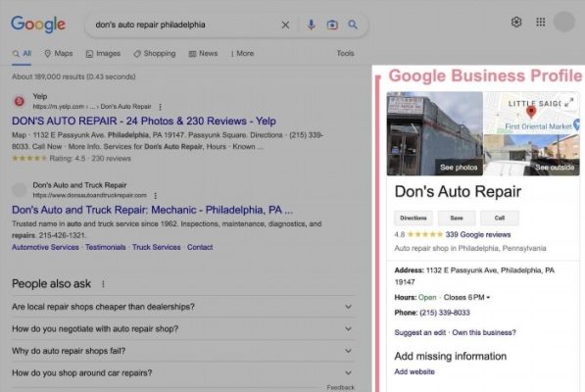
Task: Expand 'How do you shop around car repairs?'
Action: (183, 373)
